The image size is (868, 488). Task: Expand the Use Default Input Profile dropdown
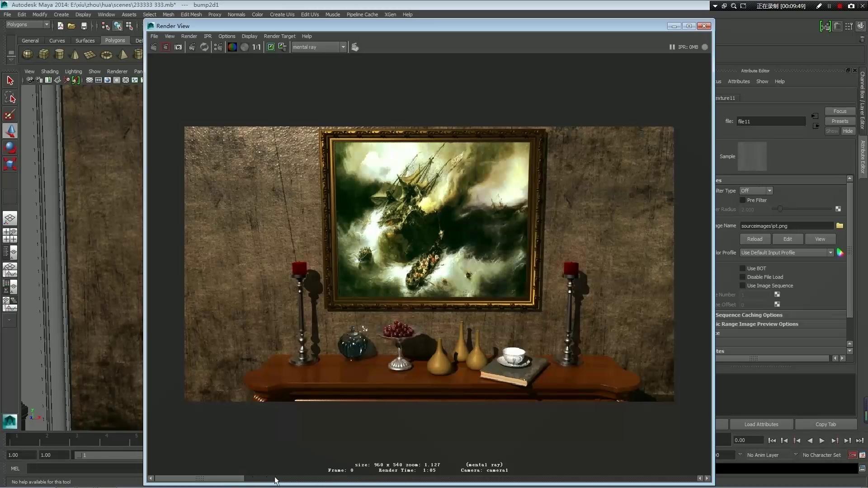tap(830, 253)
